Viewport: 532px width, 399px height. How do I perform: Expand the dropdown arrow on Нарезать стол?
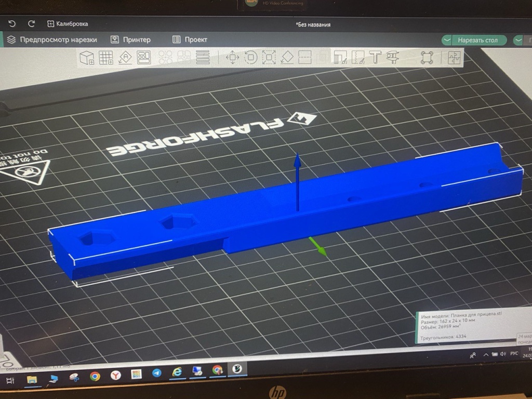click(x=447, y=41)
